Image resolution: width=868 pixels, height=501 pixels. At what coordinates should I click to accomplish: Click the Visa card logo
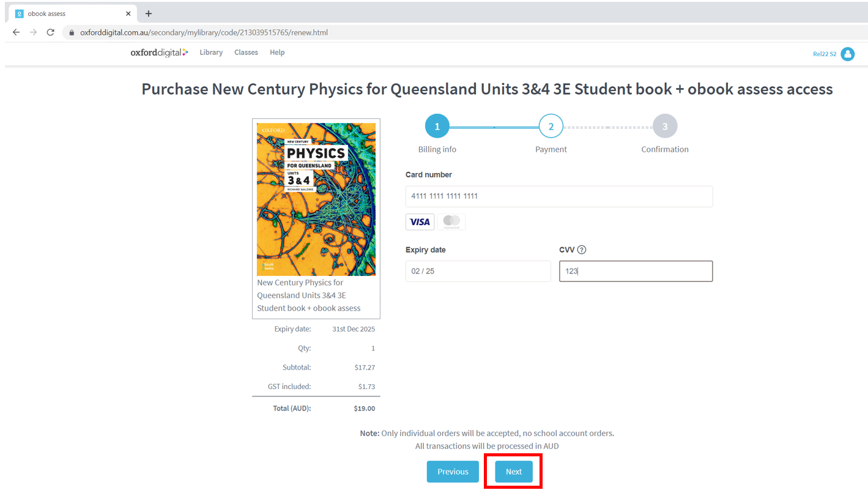(420, 222)
